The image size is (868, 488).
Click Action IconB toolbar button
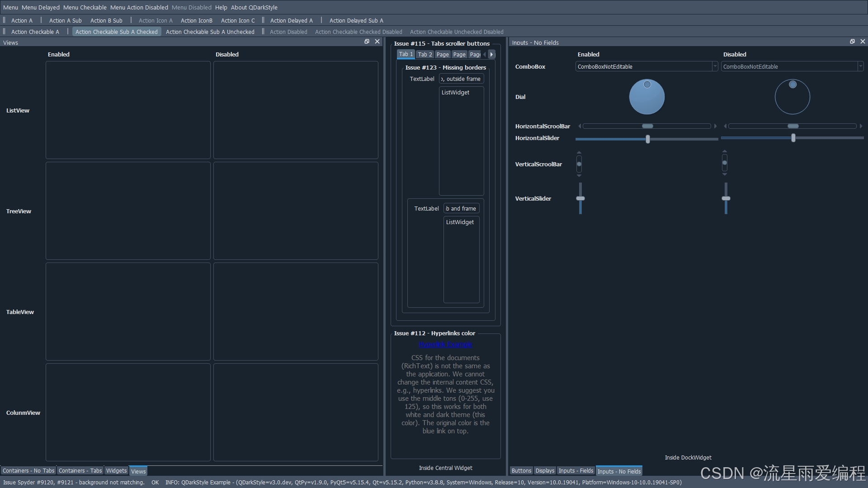[x=196, y=21]
